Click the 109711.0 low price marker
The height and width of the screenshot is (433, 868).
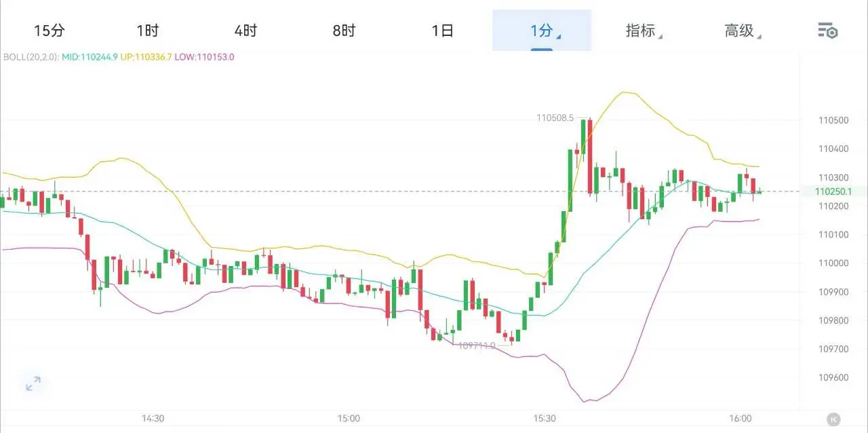[x=477, y=345]
